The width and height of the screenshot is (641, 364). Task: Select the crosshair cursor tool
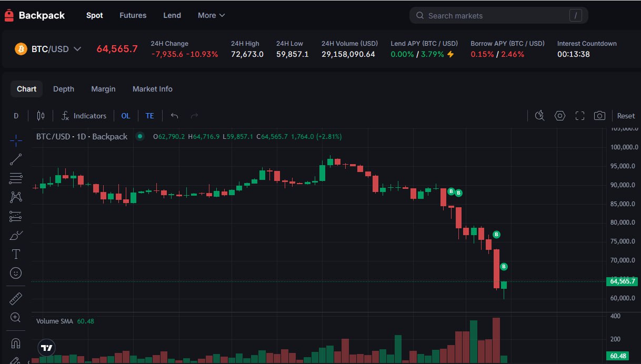point(16,140)
